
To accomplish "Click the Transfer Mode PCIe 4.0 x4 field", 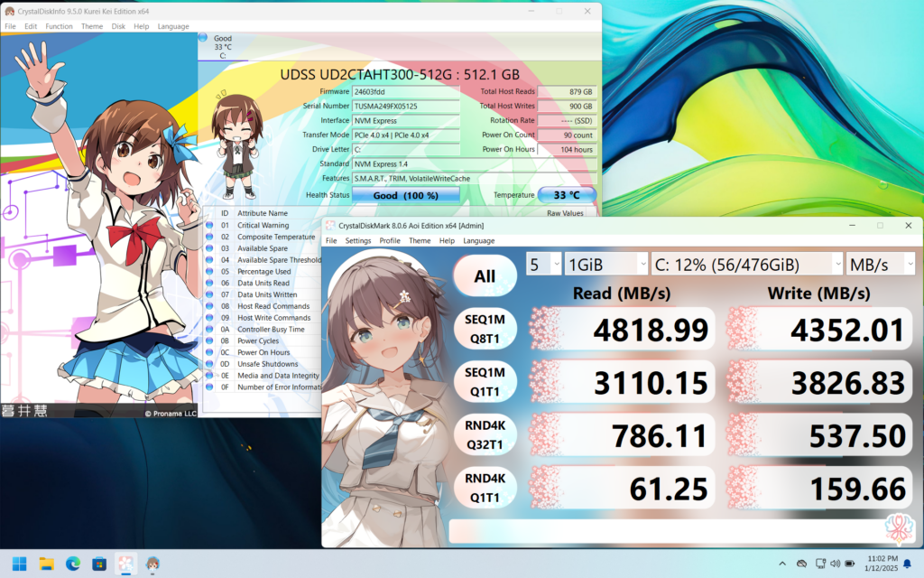I will click(405, 135).
